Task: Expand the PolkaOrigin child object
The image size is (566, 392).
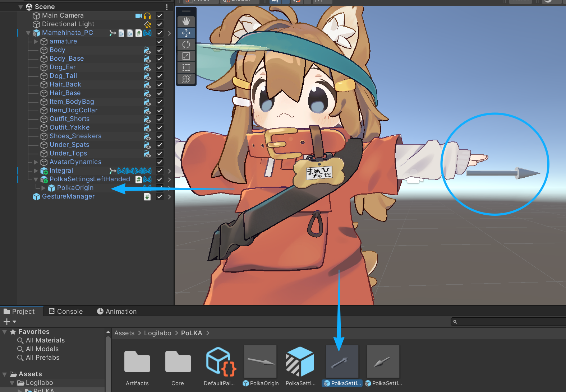Action: point(43,188)
